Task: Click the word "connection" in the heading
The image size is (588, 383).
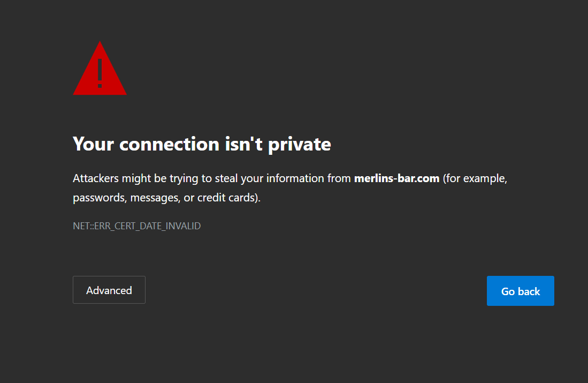Action: click(169, 144)
